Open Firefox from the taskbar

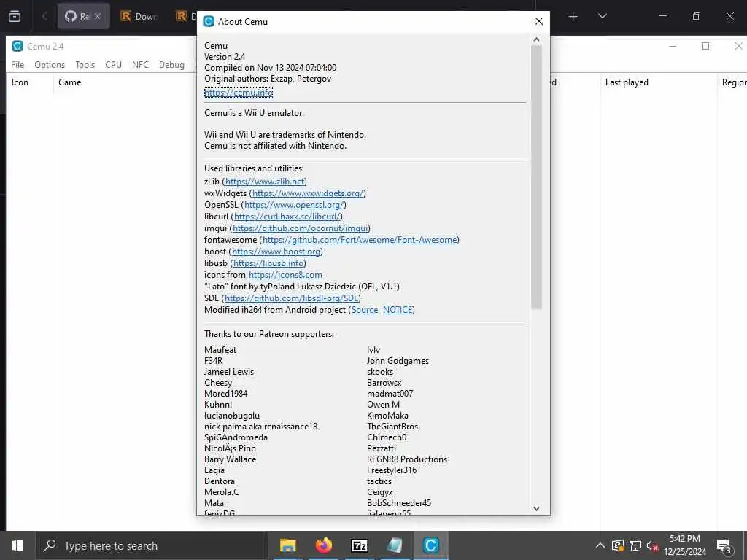(323, 545)
